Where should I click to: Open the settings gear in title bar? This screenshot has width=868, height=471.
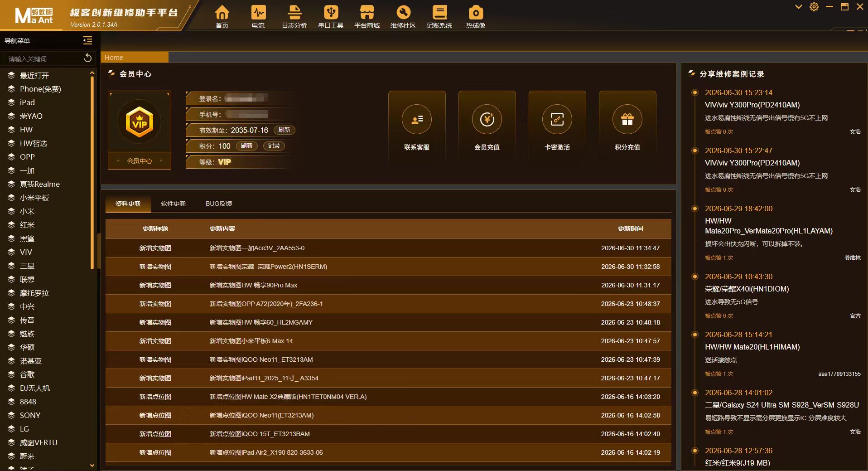814,7
